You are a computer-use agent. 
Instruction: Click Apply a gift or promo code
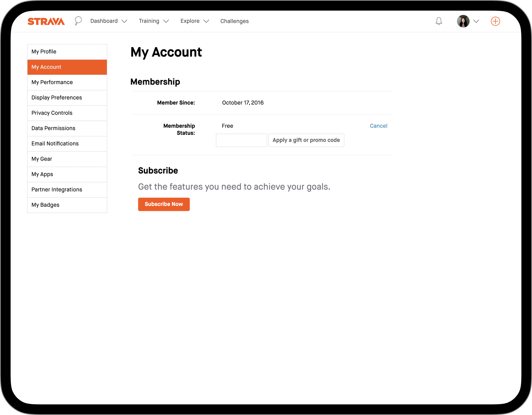[306, 140]
